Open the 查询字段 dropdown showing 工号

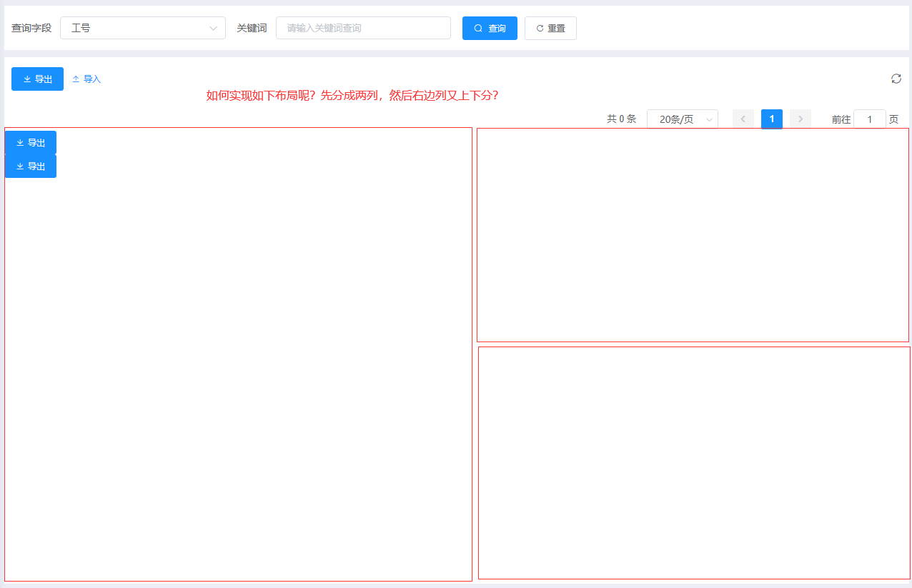click(x=142, y=29)
